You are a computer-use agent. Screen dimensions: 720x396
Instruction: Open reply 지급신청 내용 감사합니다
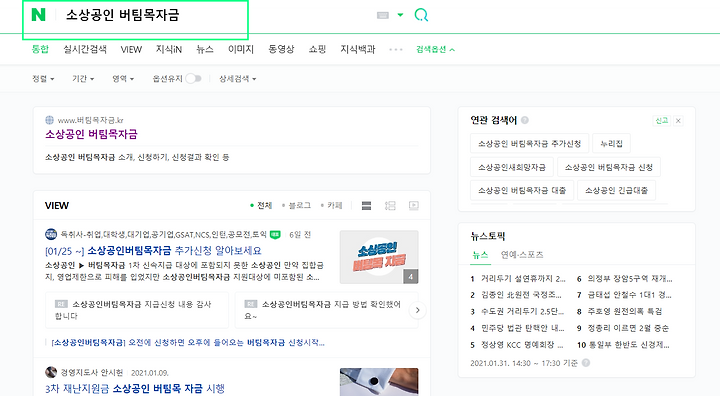pyautogui.click(x=137, y=310)
